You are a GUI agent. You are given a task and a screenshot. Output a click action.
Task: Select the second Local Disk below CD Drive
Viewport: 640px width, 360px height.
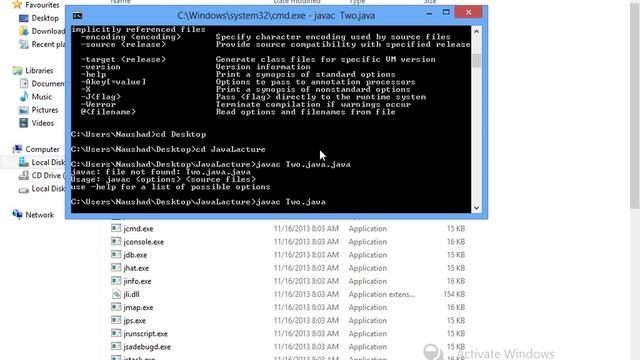[48, 189]
